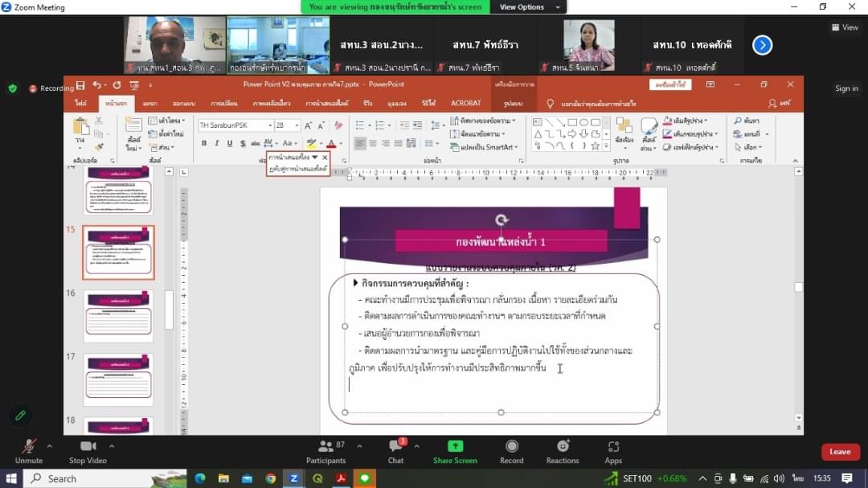868x488 pixels.
Task: Toggle Bold formatting
Action: [203, 143]
